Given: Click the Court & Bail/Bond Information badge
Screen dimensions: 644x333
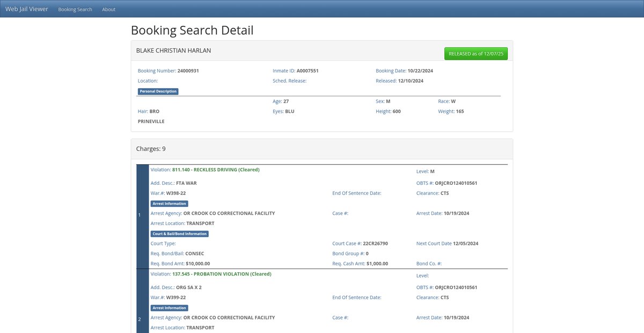Looking at the screenshot, I should coord(179,234).
